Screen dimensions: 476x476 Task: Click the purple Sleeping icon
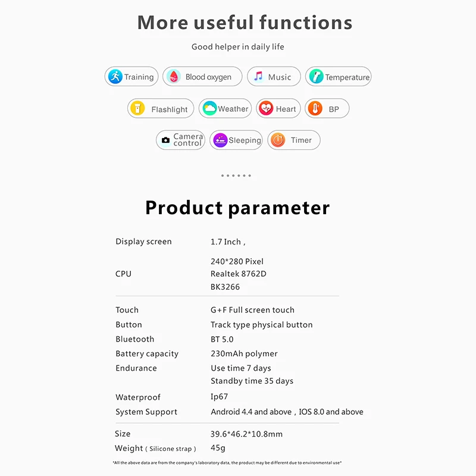[220, 140]
